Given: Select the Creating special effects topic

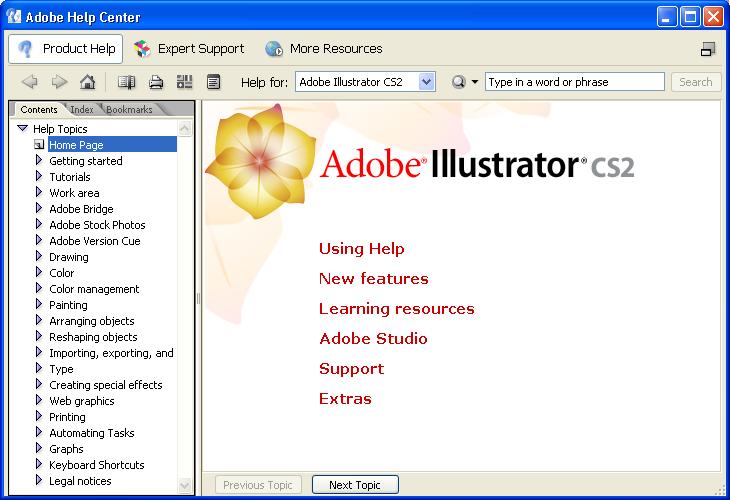Looking at the screenshot, I should pos(106,385).
